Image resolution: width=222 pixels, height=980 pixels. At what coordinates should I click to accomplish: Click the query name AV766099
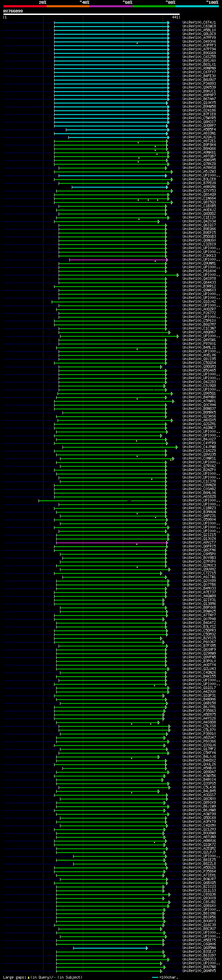coord(13,11)
